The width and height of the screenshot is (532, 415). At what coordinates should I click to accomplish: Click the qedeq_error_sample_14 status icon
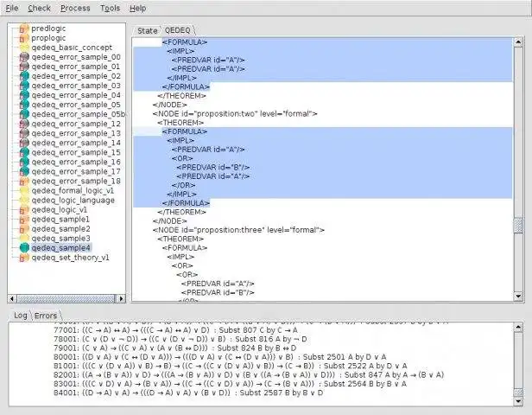point(24,143)
